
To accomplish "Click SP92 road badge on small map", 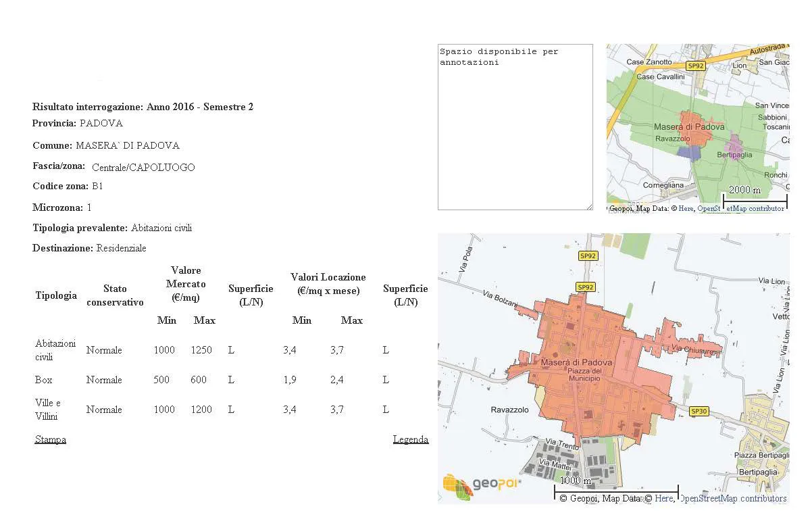I will (695, 66).
